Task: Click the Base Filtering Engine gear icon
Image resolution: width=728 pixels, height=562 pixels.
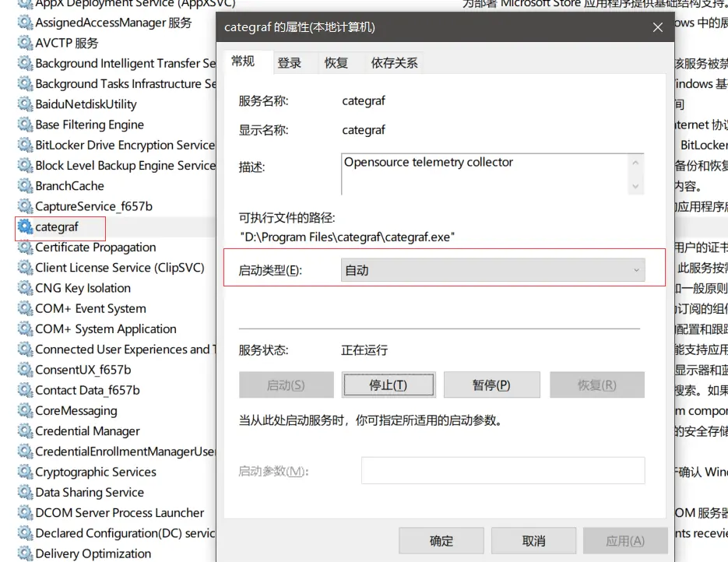Action: (x=25, y=125)
